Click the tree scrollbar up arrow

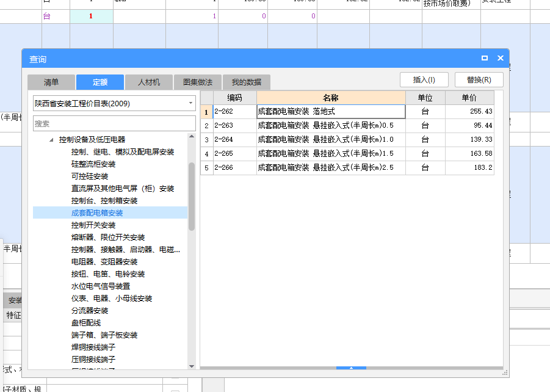[192, 136]
